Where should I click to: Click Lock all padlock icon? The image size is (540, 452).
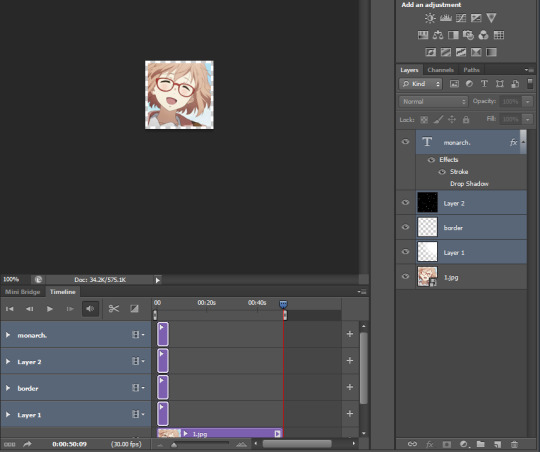pyautogui.click(x=466, y=120)
